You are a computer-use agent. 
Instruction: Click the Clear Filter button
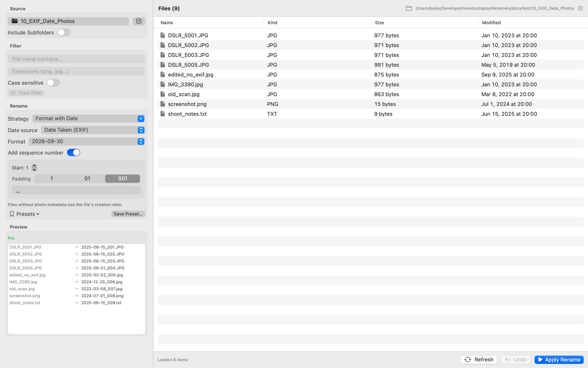click(26, 93)
